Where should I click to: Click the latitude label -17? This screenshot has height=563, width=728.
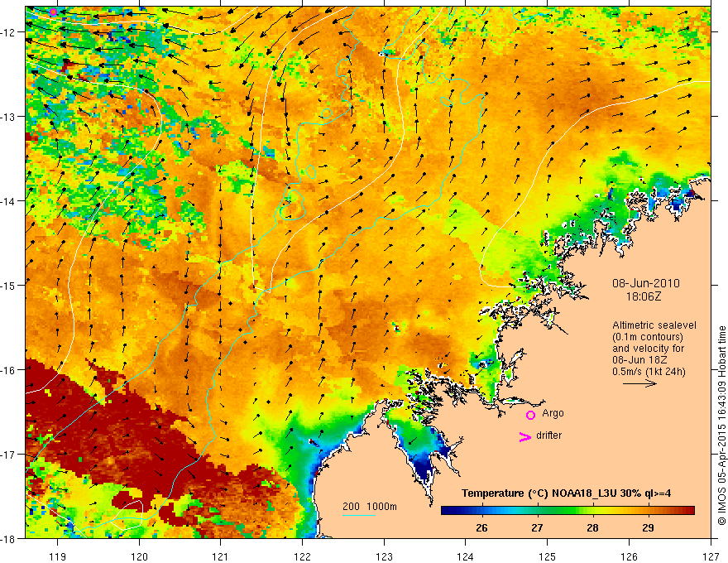coord(9,455)
